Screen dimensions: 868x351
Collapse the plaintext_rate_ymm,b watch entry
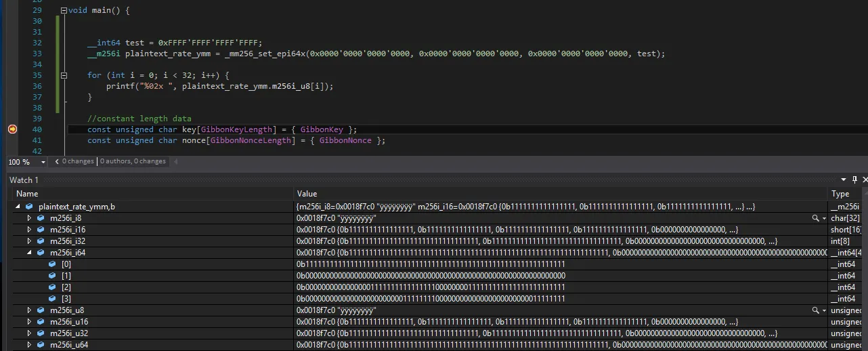click(x=18, y=207)
